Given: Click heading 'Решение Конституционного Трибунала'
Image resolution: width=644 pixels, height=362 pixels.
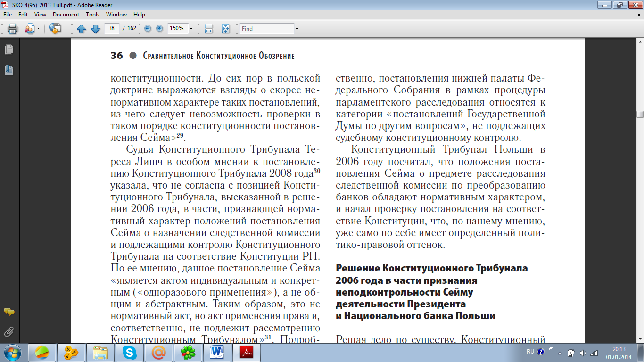Looking at the screenshot, I should click(x=431, y=268).
